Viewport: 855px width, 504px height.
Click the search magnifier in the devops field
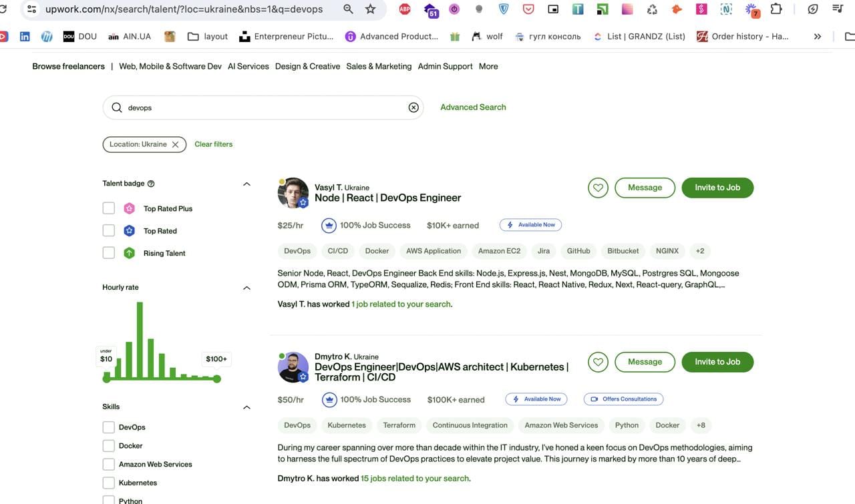(117, 107)
